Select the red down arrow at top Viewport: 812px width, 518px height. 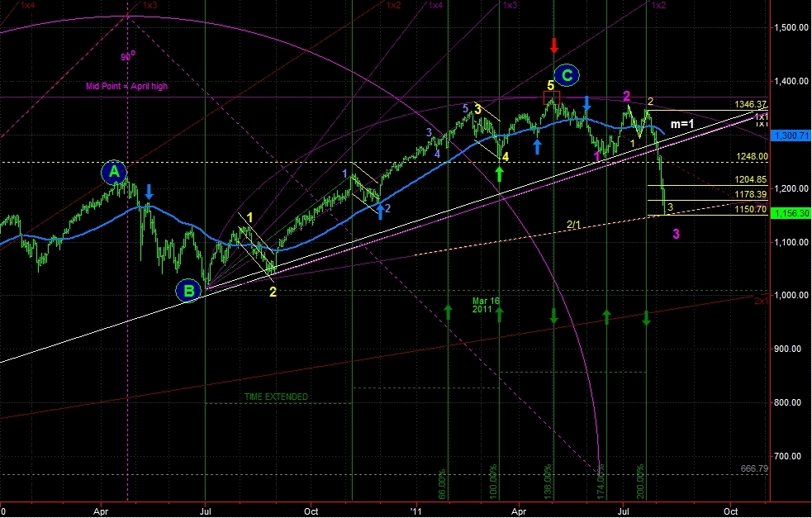pyautogui.click(x=554, y=45)
